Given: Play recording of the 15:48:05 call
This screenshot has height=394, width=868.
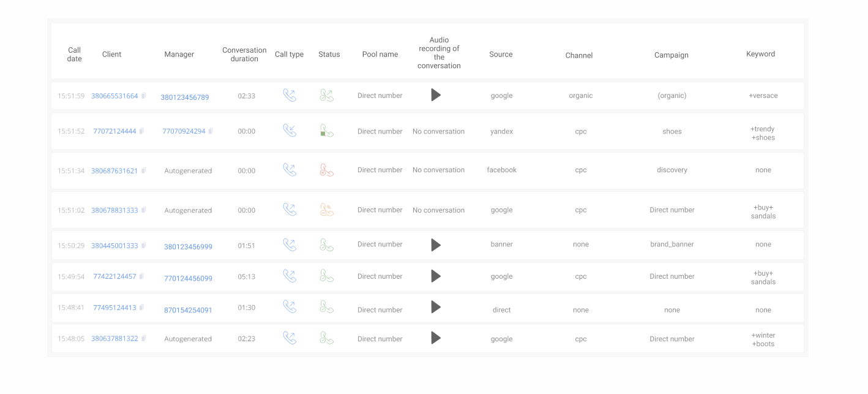Looking at the screenshot, I should click(436, 338).
